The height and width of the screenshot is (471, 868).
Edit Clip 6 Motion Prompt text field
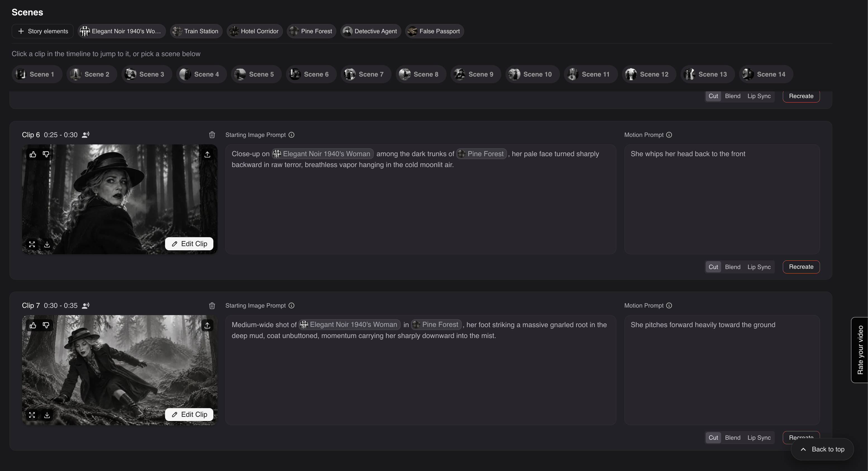coord(722,199)
